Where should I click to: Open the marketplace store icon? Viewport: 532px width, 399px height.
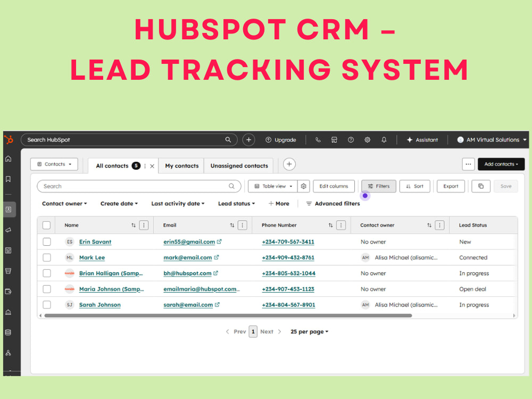click(334, 140)
